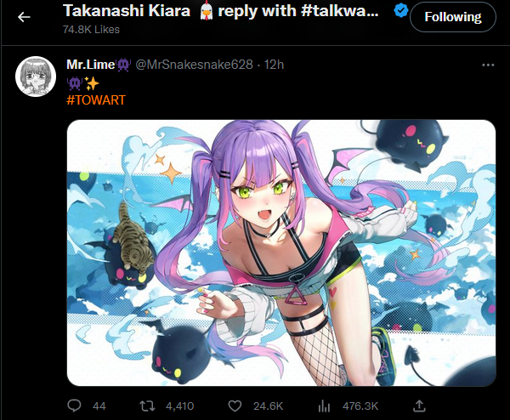Open the three-dot more options menu
Viewport: 510px width, 420px height.
(488, 65)
